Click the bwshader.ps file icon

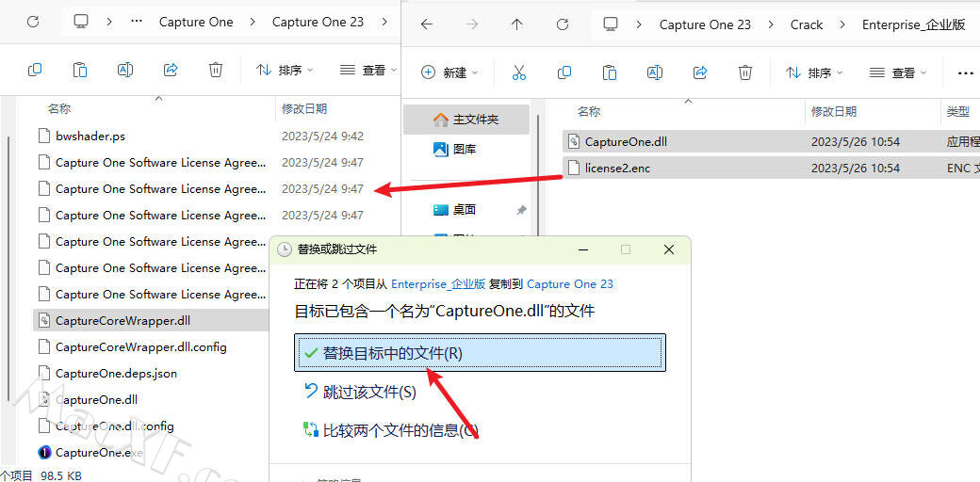tap(44, 136)
